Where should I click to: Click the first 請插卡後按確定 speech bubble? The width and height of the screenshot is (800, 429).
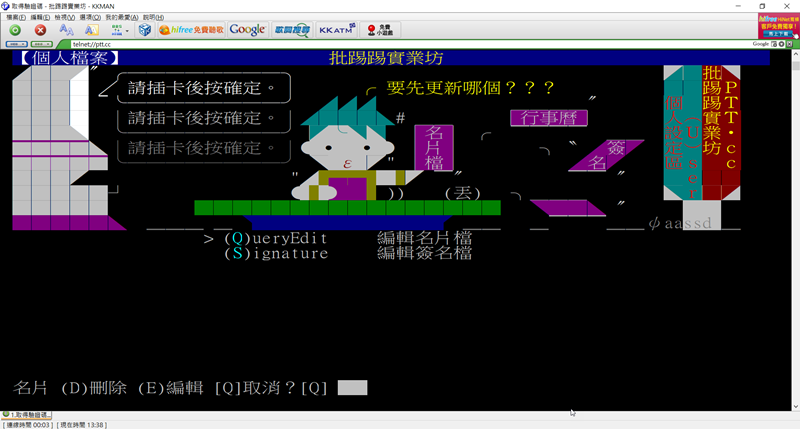click(204, 88)
